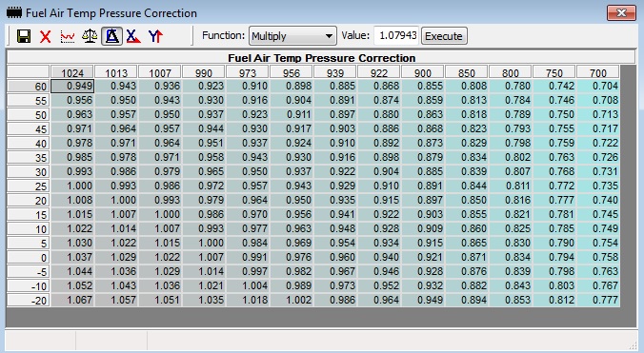
Task: Select row header -10
Action: coord(29,286)
